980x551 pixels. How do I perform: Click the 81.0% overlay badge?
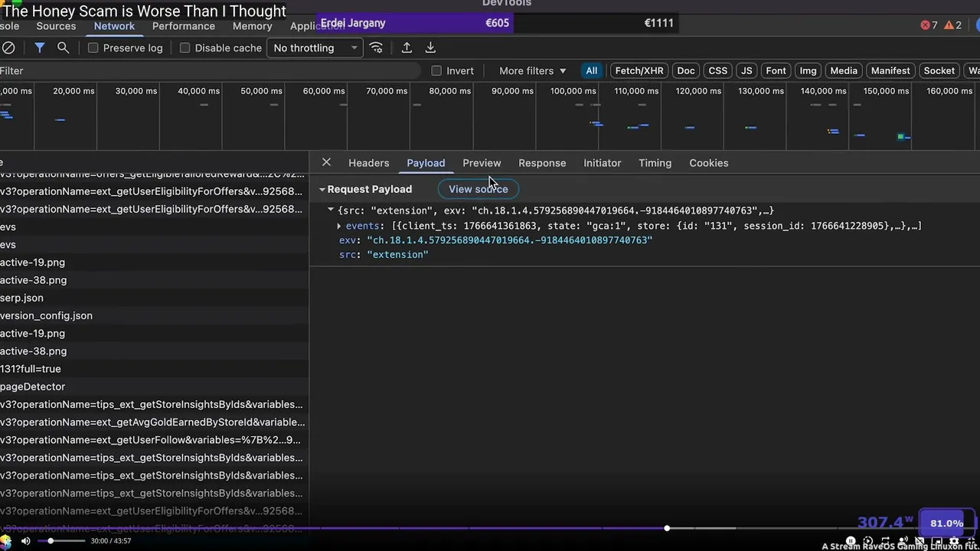pos(946,523)
